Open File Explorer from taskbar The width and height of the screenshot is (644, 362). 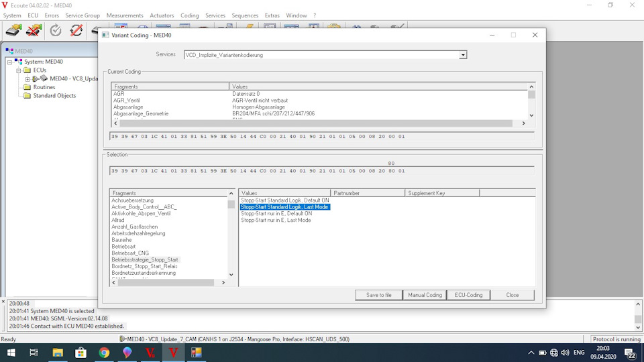[58, 353]
